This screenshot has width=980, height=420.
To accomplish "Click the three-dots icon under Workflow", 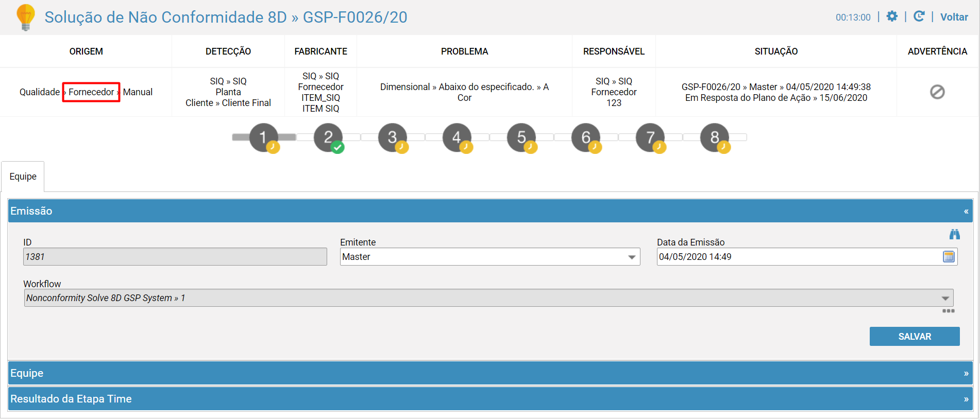I will (948, 311).
